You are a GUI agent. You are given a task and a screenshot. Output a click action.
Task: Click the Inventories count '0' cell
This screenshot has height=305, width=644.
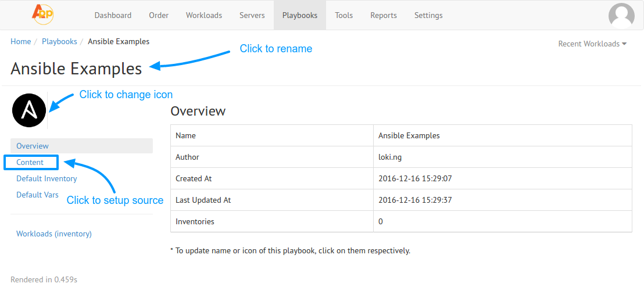pyautogui.click(x=503, y=221)
